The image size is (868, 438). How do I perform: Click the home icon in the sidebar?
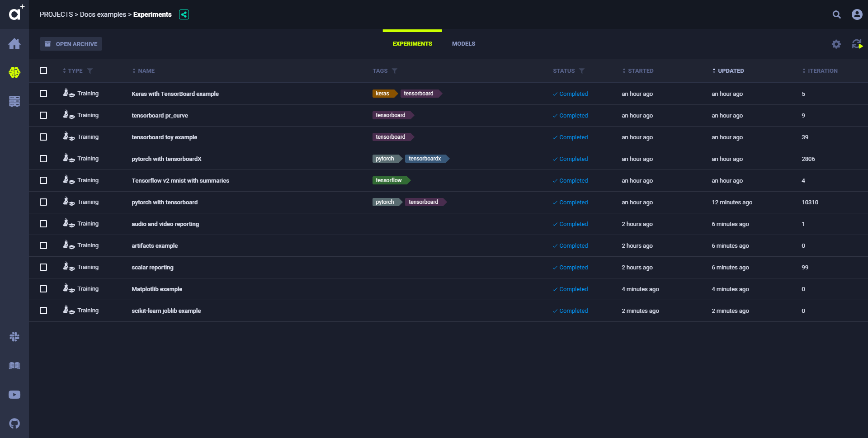14,44
